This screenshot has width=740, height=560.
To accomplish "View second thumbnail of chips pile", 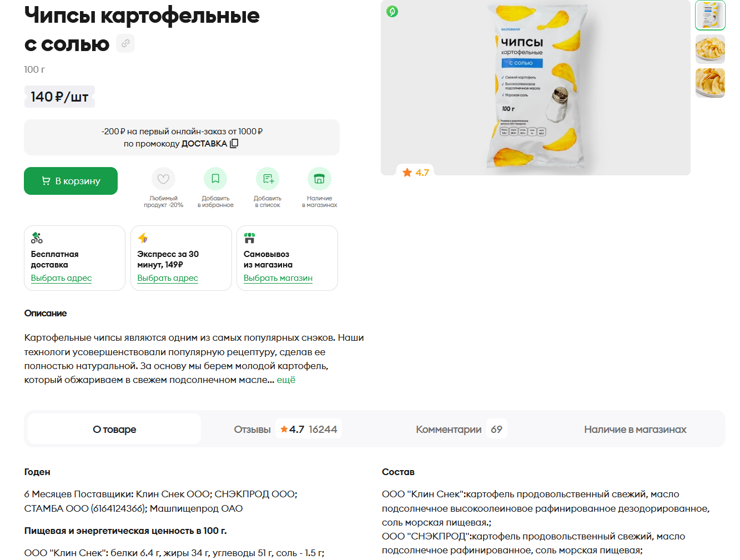I will click(710, 49).
